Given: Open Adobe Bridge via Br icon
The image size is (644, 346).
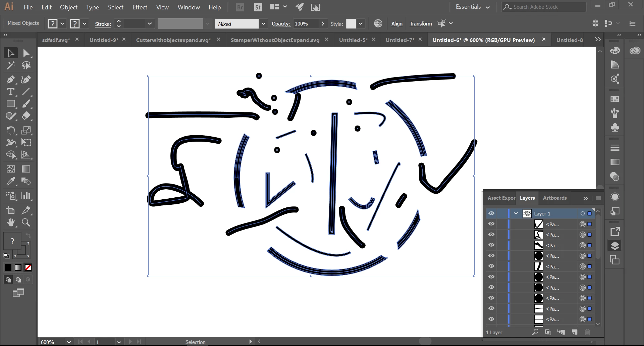Looking at the screenshot, I should 240,7.
